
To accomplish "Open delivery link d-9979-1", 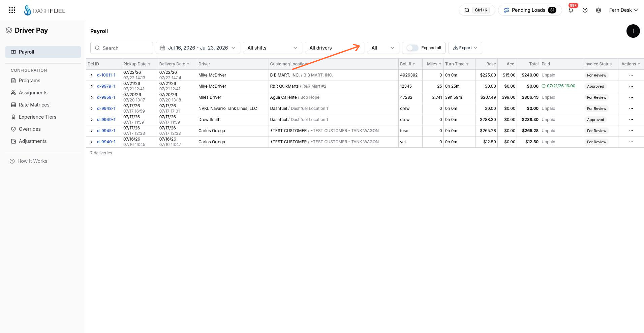I will click(106, 86).
